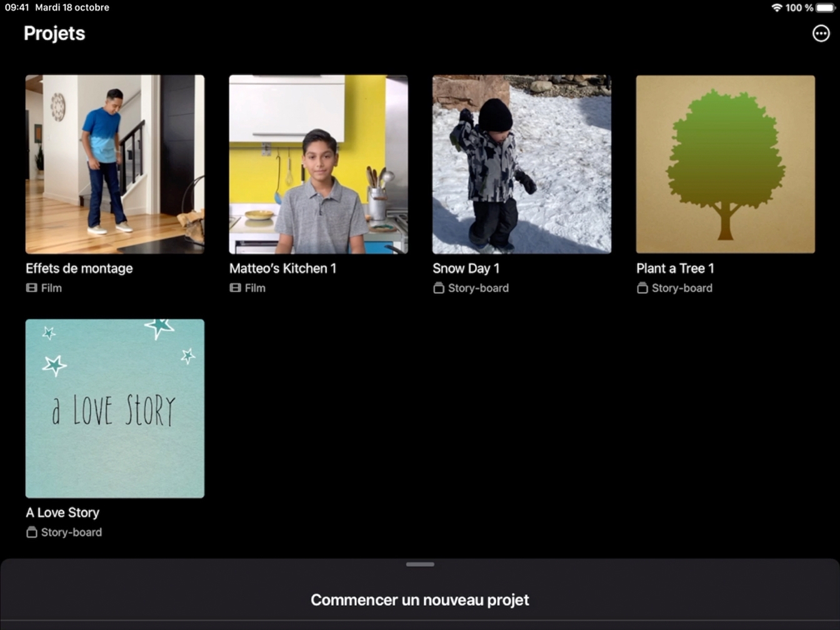This screenshot has height=630, width=840.
Task: Tap the battery indicator in status bar
Action: click(826, 7)
